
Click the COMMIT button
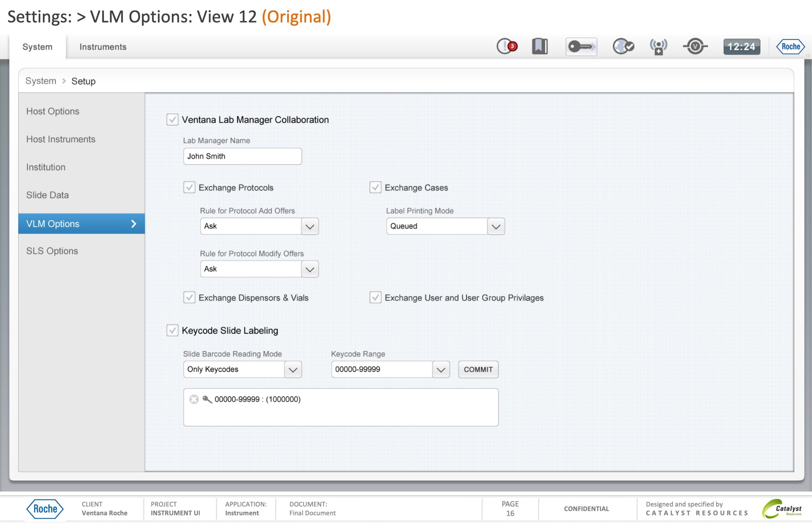(x=478, y=370)
